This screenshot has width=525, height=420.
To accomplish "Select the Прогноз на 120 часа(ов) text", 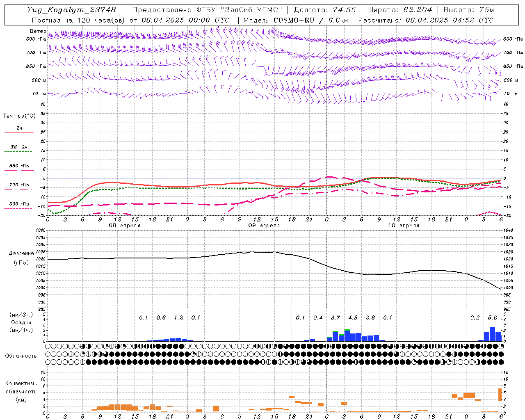I will pos(79,20).
